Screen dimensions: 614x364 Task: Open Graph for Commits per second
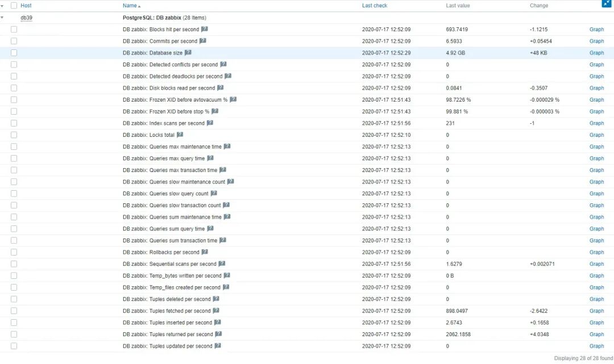click(596, 41)
